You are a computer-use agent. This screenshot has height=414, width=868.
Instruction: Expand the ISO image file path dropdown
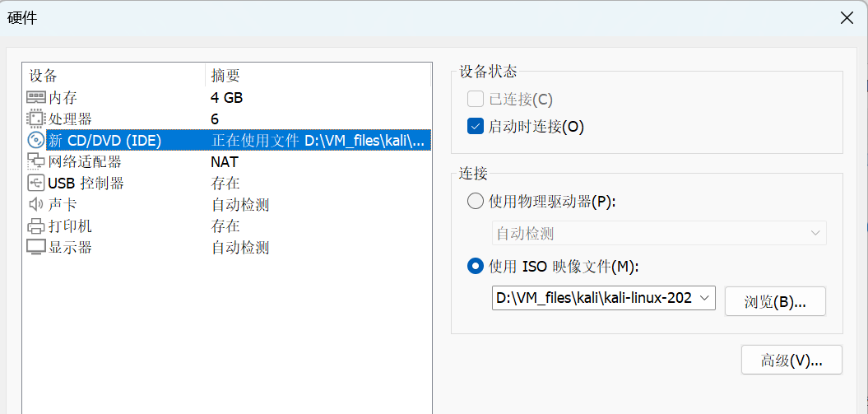(x=705, y=299)
